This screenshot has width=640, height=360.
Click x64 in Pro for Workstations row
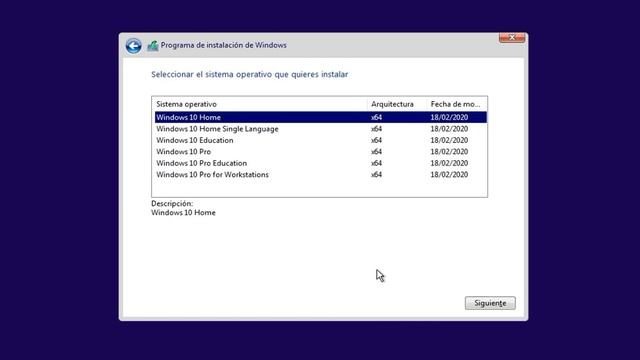(376, 174)
